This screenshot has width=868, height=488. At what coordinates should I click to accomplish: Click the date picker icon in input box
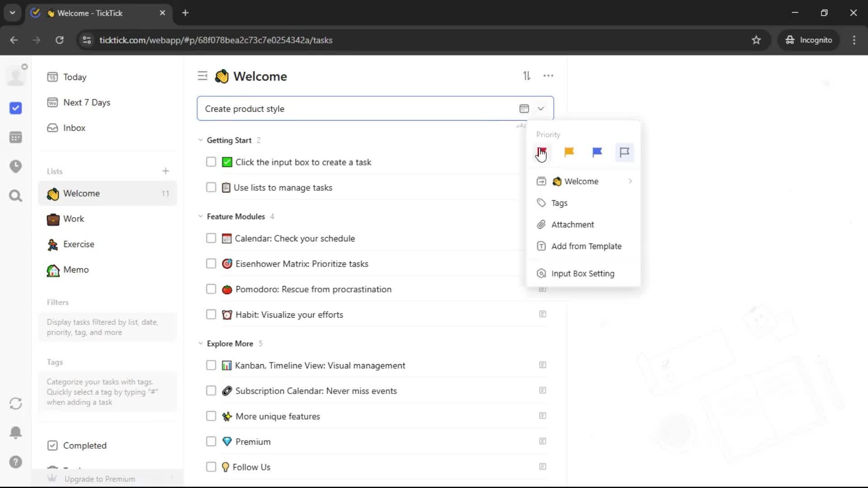click(x=524, y=108)
